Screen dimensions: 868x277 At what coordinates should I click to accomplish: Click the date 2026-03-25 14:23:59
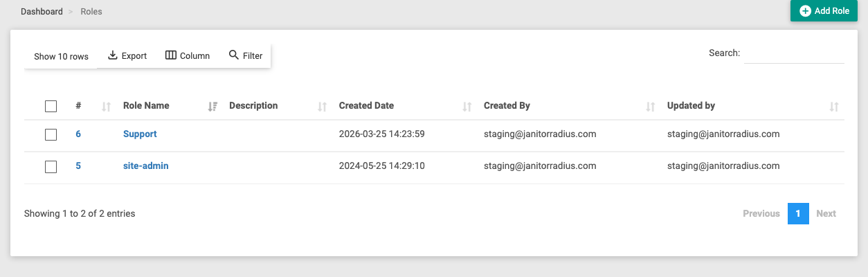pyautogui.click(x=381, y=134)
